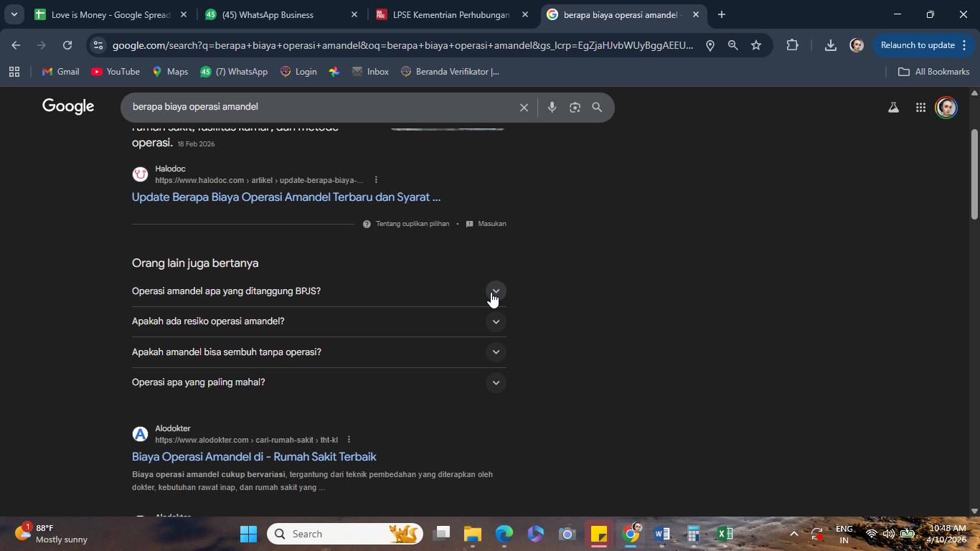980x551 pixels.
Task: Launch File Explorer from the taskbar
Action: tap(472, 534)
